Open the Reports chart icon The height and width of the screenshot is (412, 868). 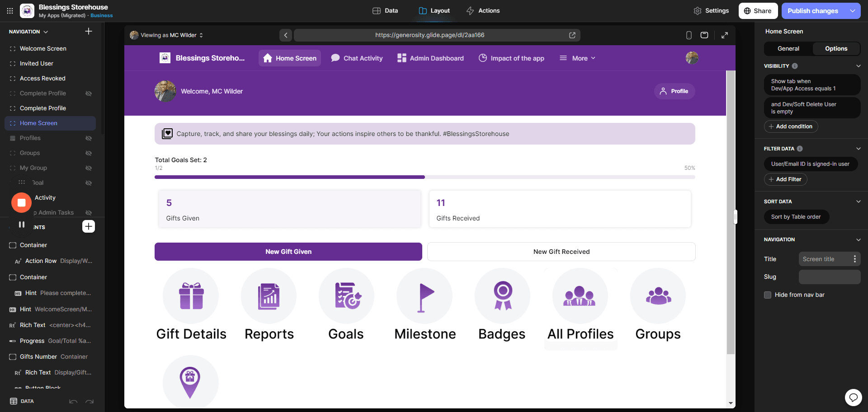coord(269,296)
